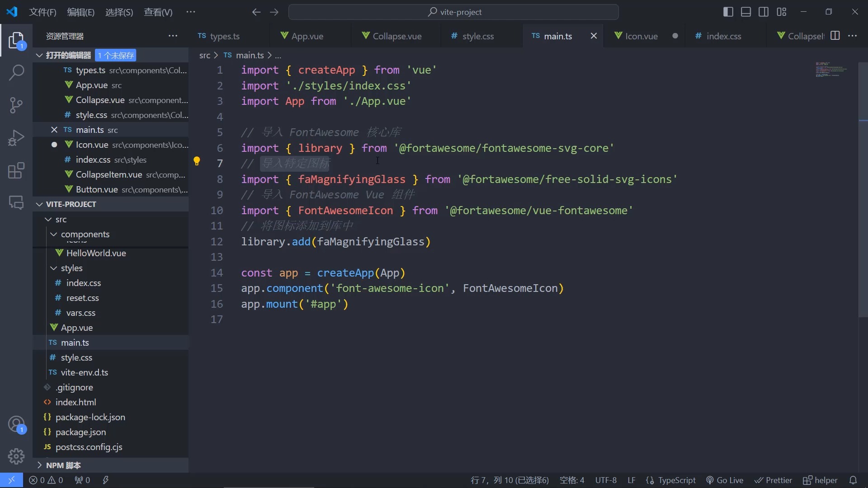Open the Selection menu
Viewport: 868px width, 488px height.
[x=119, y=12]
